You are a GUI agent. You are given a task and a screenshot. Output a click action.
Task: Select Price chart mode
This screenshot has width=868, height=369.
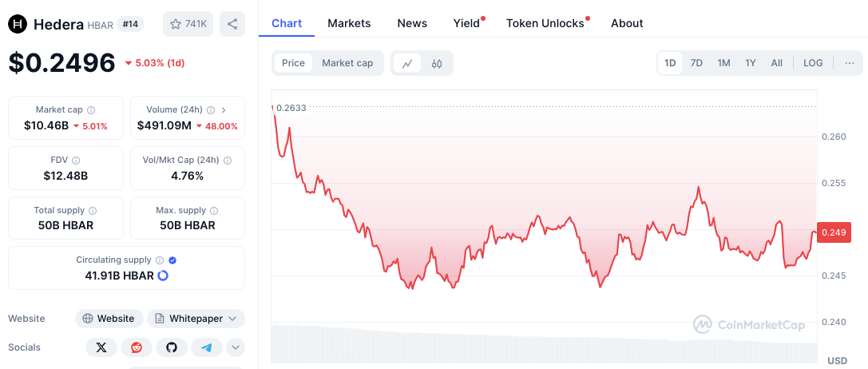coord(293,63)
